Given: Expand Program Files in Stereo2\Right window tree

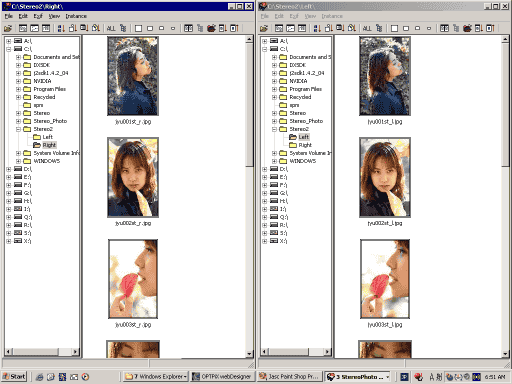Looking at the screenshot, I should coord(18,89).
